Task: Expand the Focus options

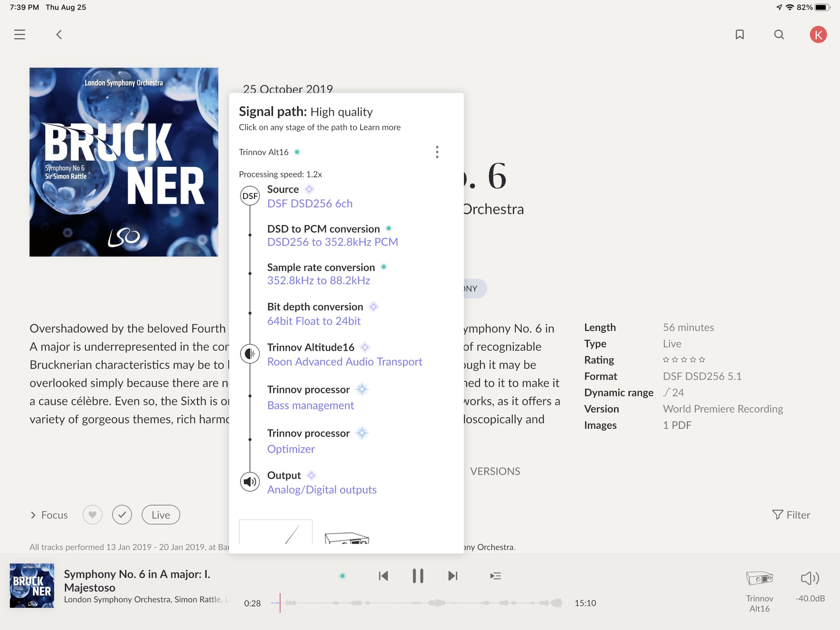Action: click(x=49, y=515)
